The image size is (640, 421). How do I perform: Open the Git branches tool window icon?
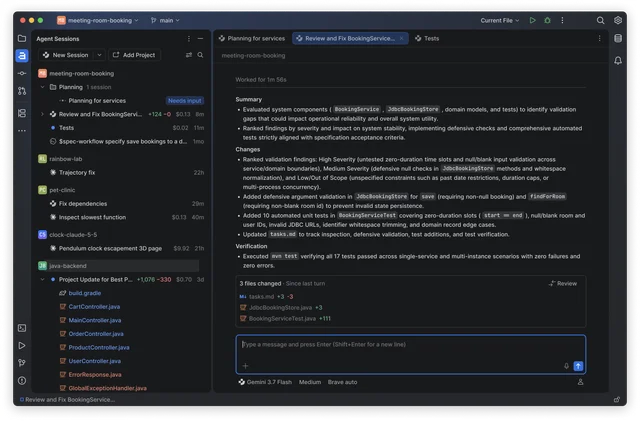[x=22, y=363]
